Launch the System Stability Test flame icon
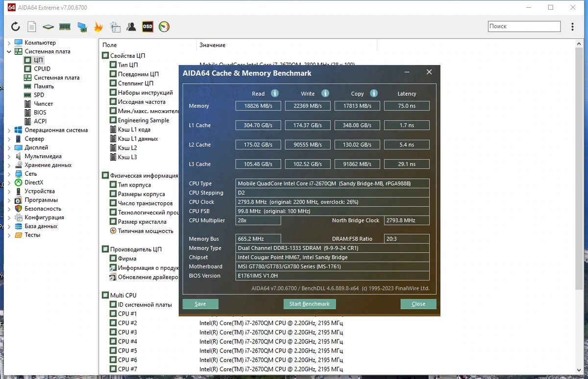The height and width of the screenshot is (379, 588). pos(98,26)
